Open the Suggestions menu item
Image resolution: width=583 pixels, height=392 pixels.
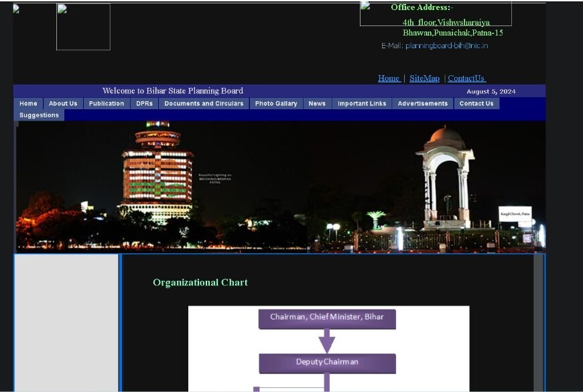(x=38, y=115)
